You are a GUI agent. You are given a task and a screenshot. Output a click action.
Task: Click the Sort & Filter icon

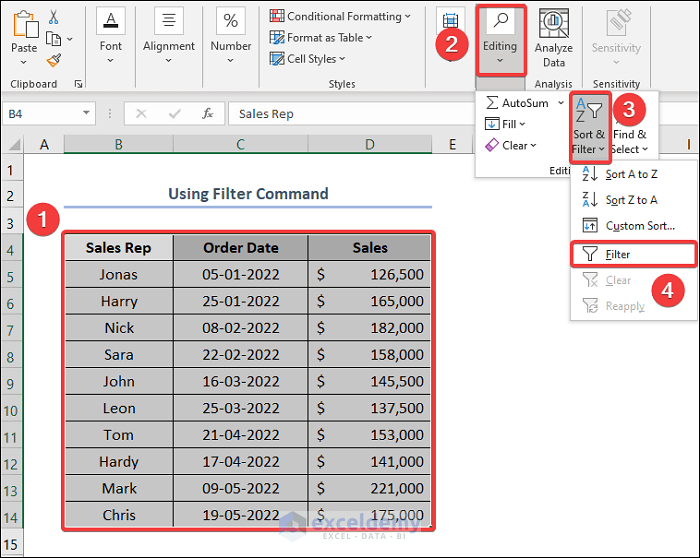pyautogui.click(x=589, y=111)
